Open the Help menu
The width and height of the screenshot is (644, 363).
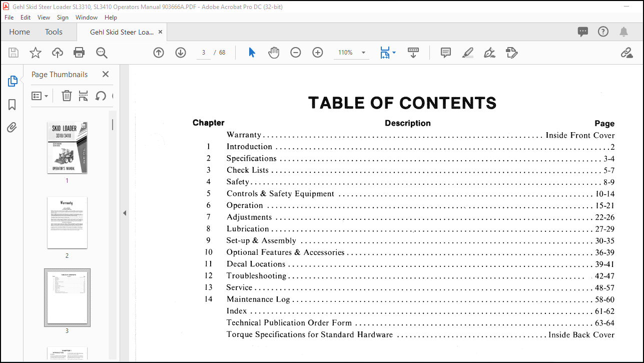[x=111, y=17]
